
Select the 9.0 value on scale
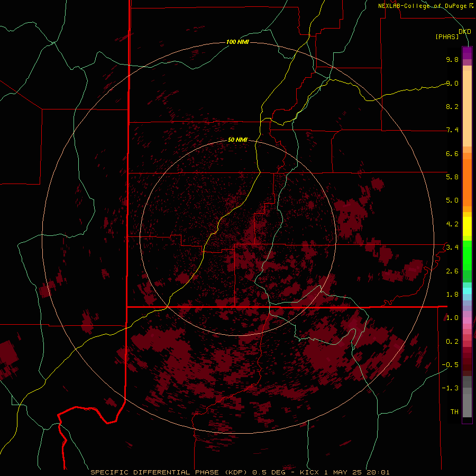[452, 83]
